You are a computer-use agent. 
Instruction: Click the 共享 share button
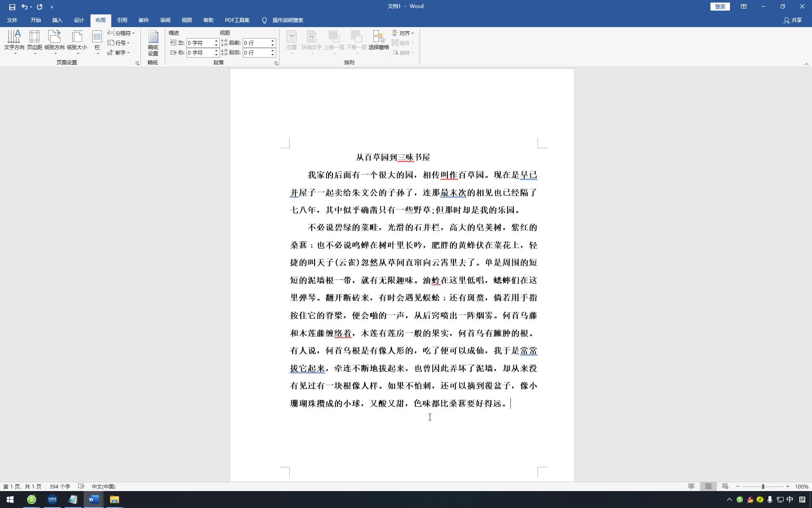point(793,20)
